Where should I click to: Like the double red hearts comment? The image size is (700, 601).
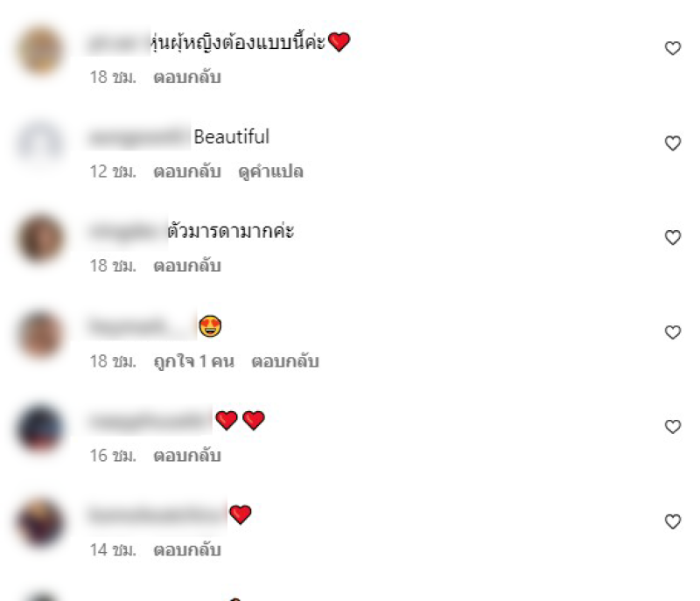coord(672,427)
